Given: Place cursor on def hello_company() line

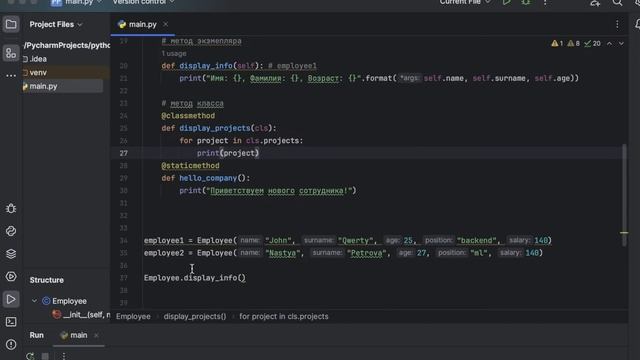Looking at the screenshot, I should coord(205,178).
